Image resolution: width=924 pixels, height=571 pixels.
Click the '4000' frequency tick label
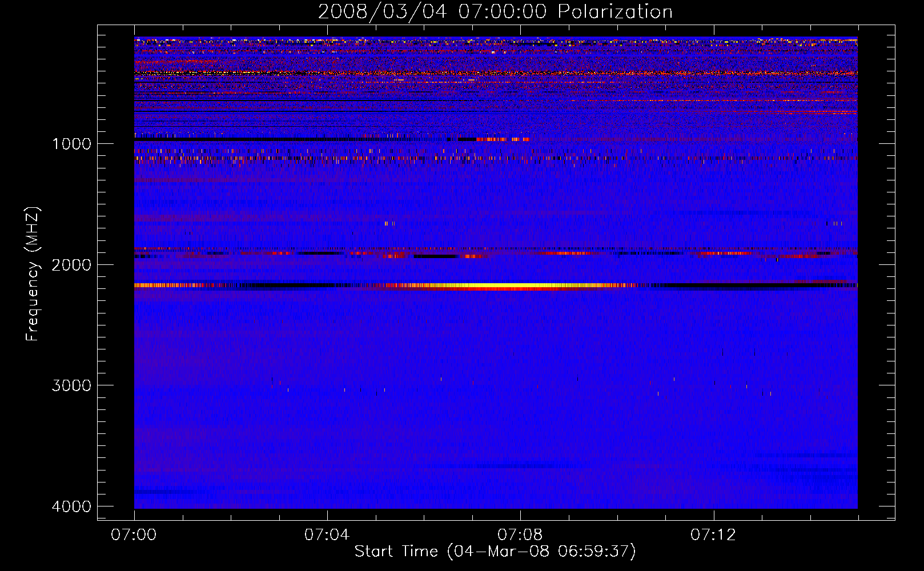(71, 506)
